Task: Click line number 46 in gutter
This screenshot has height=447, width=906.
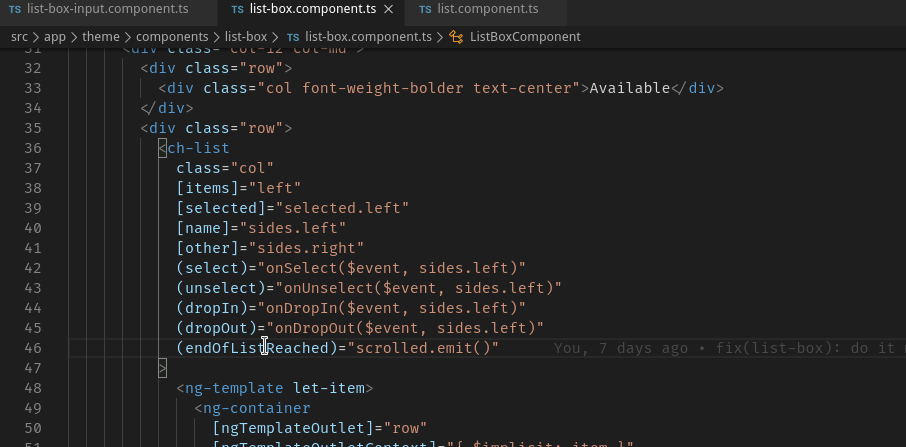Action: pyautogui.click(x=33, y=348)
